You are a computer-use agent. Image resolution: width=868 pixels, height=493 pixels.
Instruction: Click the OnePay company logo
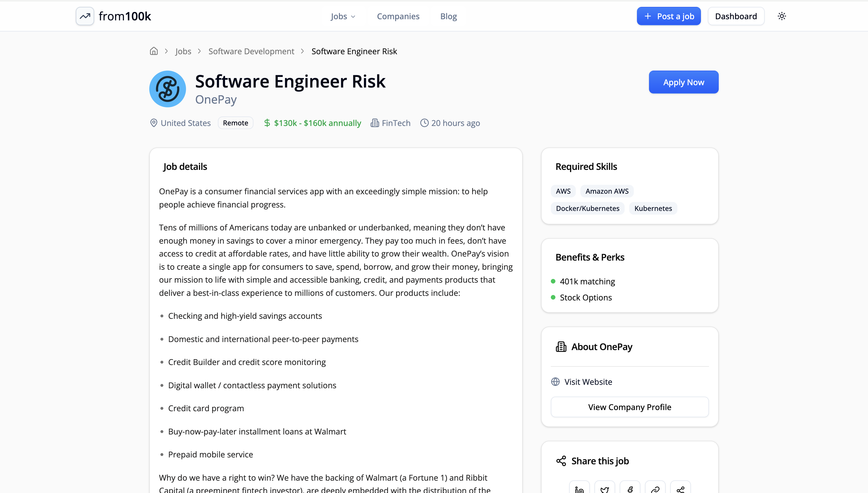point(168,89)
